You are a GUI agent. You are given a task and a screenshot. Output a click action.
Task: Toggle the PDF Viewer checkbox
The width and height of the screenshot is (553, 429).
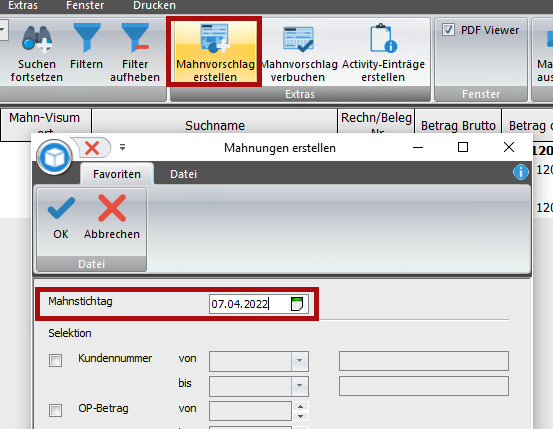448,30
